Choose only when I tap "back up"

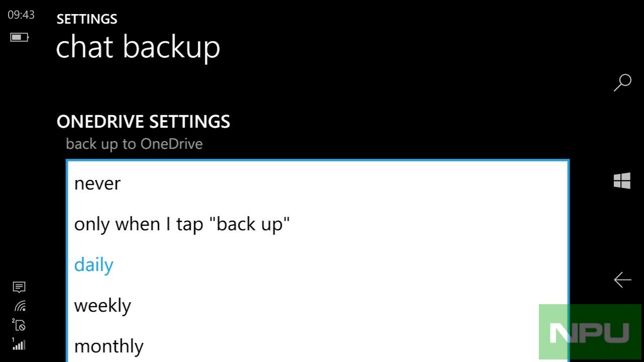tap(182, 224)
